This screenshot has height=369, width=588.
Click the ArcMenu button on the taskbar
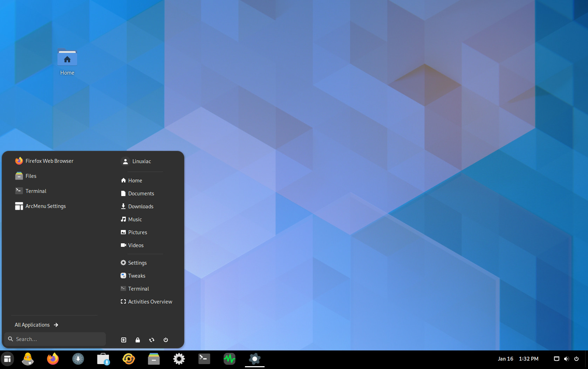[7, 359]
